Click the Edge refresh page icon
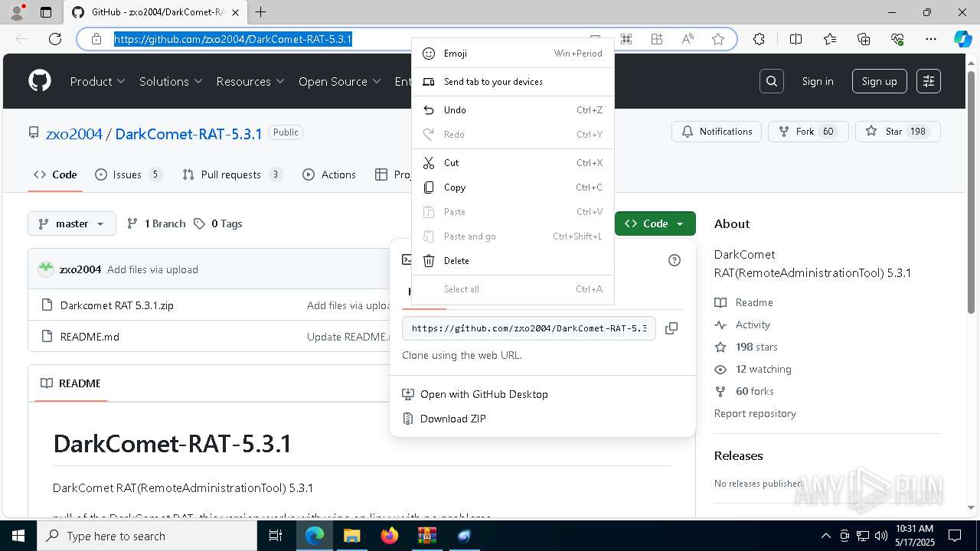Viewport: 980px width, 551px height. (55, 39)
